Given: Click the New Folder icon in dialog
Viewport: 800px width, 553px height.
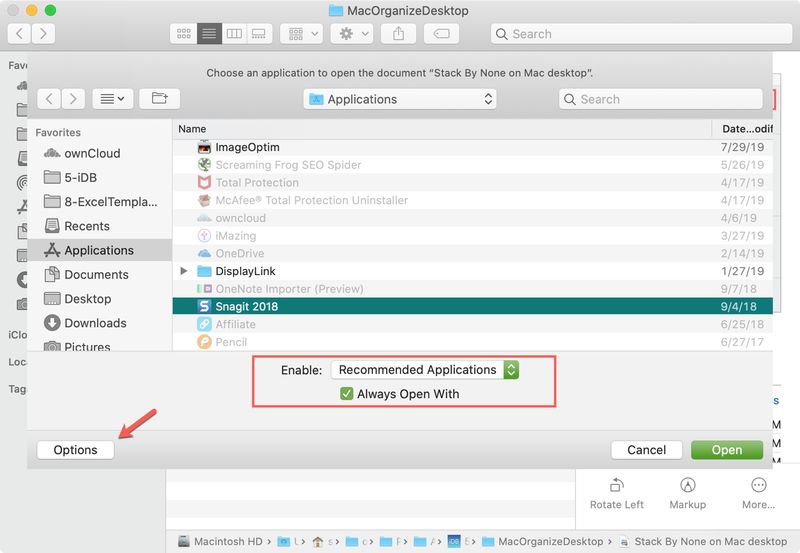Looking at the screenshot, I should 159,98.
